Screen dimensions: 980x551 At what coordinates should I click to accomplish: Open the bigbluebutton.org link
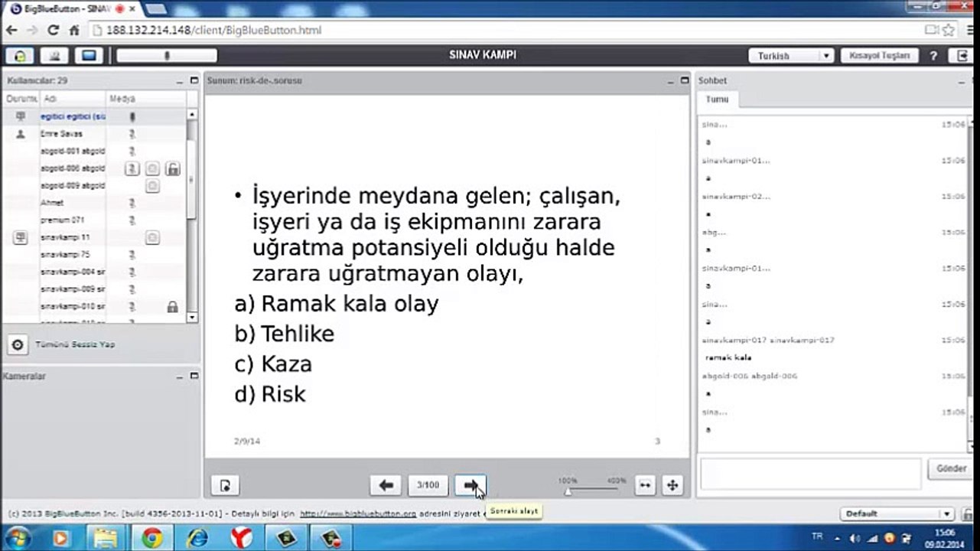tap(358, 514)
